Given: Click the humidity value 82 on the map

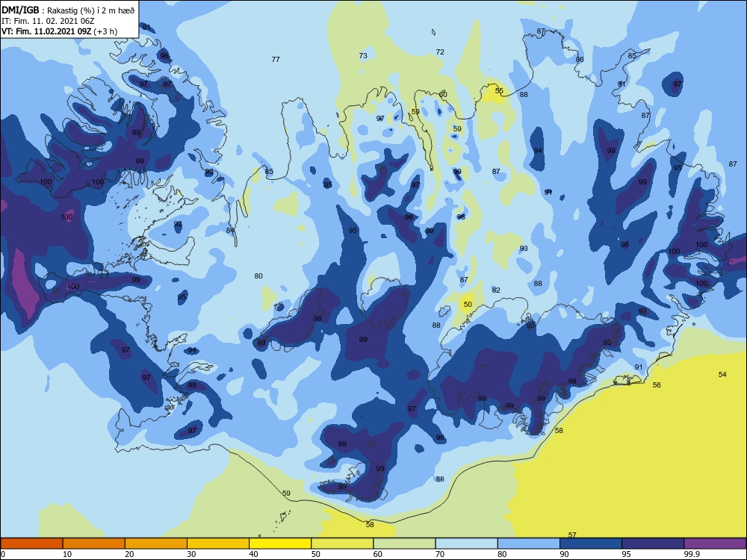Looking at the screenshot, I should coord(496,290).
